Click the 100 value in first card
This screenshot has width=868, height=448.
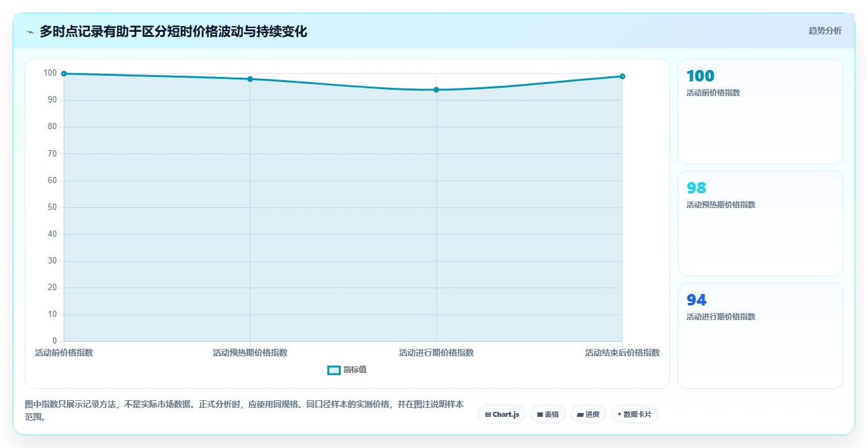click(701, 76)
